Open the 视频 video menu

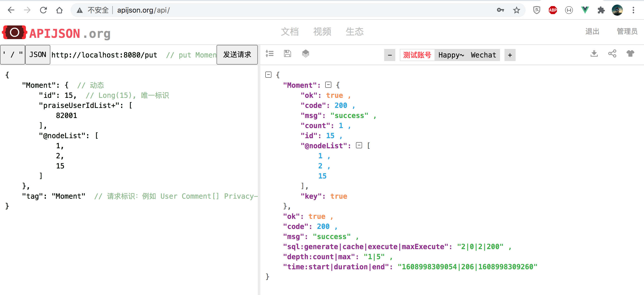point(322,32)
